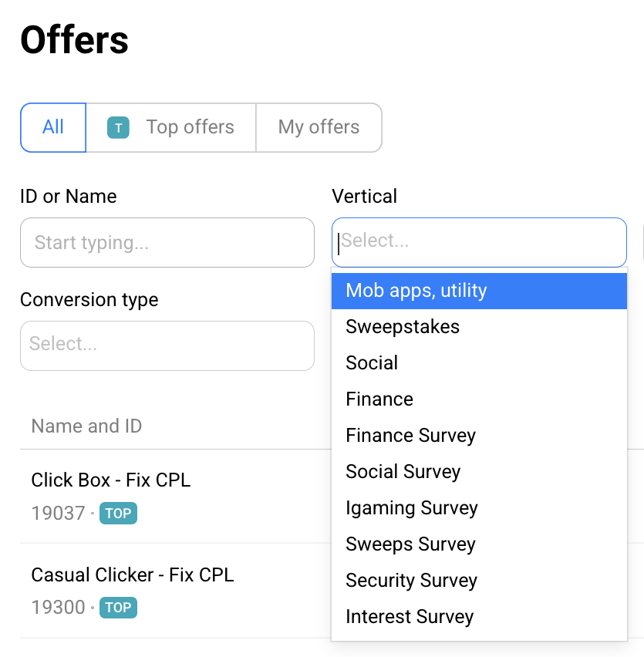Open the Click Box - Fix CPL offer
Viewport: 644px width, 657px height.
[x=111, y=480]
